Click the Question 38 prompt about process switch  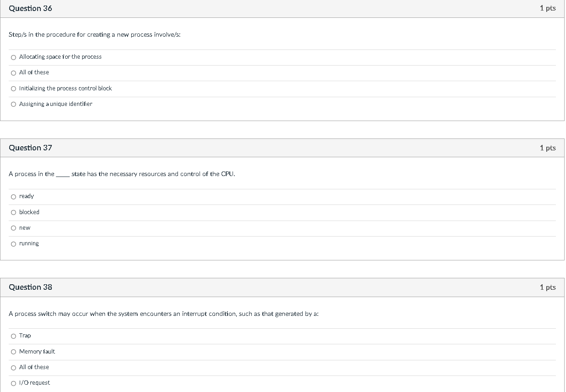click(164, 314)
